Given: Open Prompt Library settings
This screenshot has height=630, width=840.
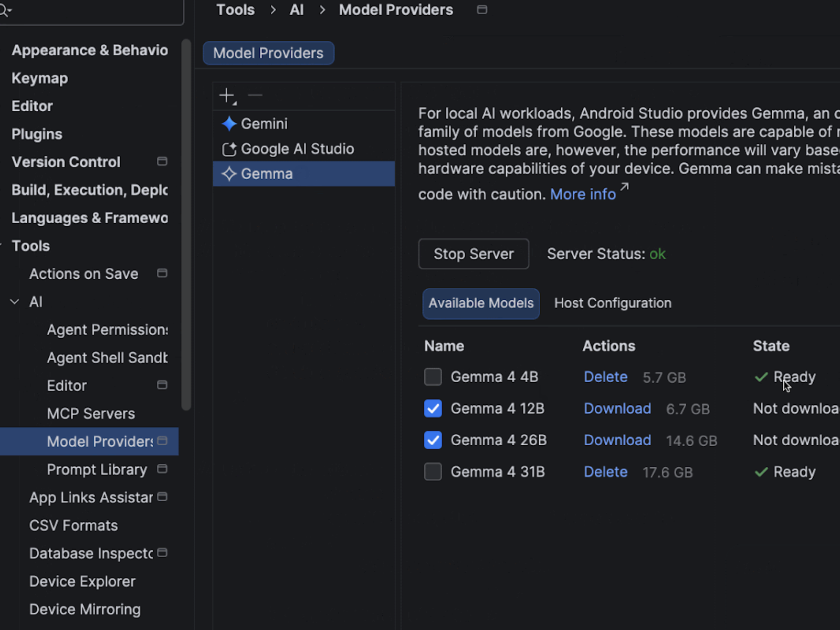Looking at the screenshot, I should click(x=97, y=469).
